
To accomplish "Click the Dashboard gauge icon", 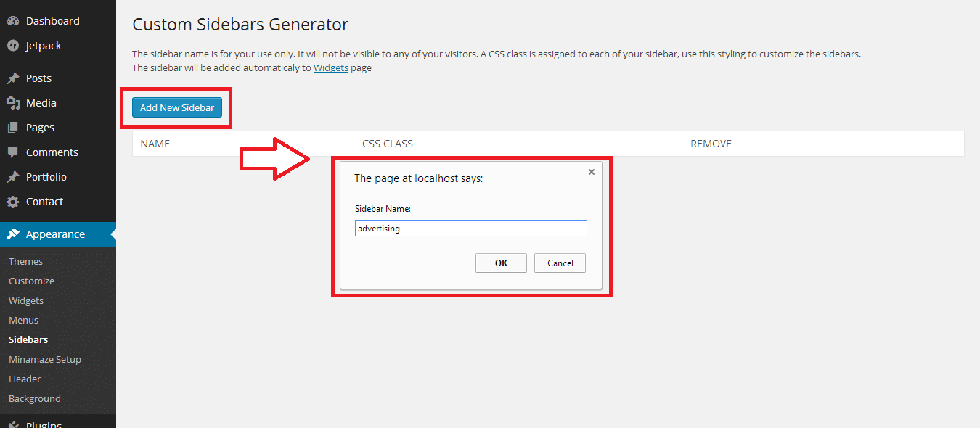I will (13, 21).
